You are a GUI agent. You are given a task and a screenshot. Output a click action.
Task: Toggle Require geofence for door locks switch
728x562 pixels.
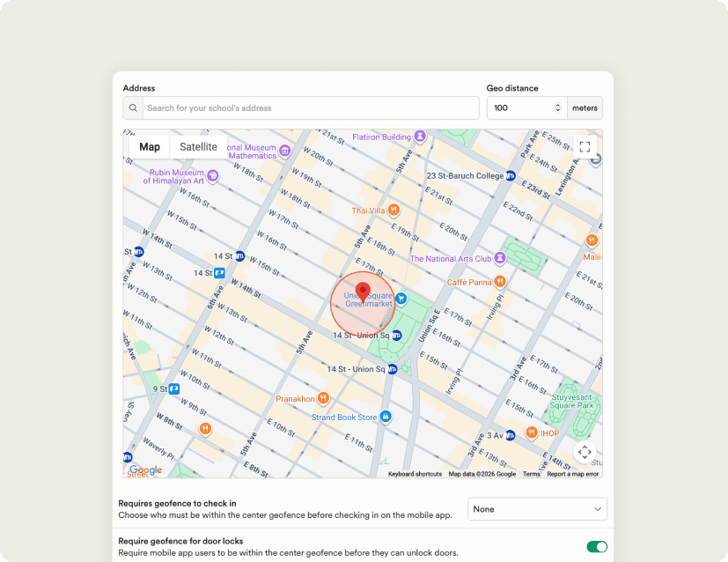point(597,547)
